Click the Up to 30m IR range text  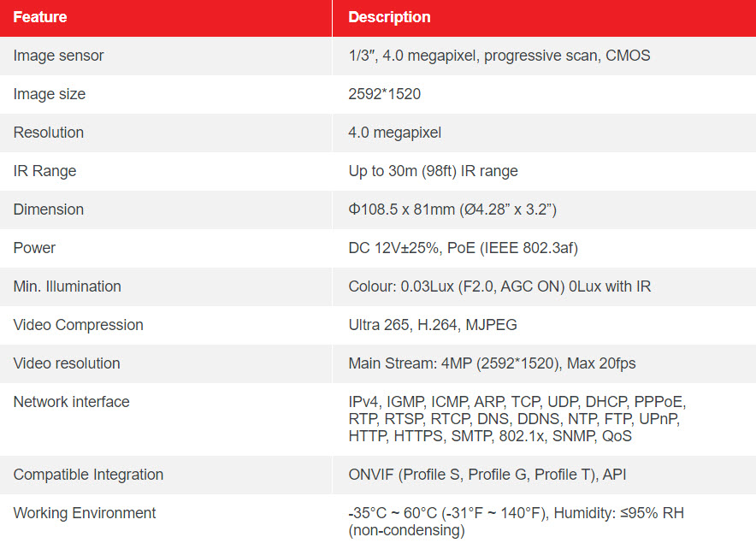(433, 171)
